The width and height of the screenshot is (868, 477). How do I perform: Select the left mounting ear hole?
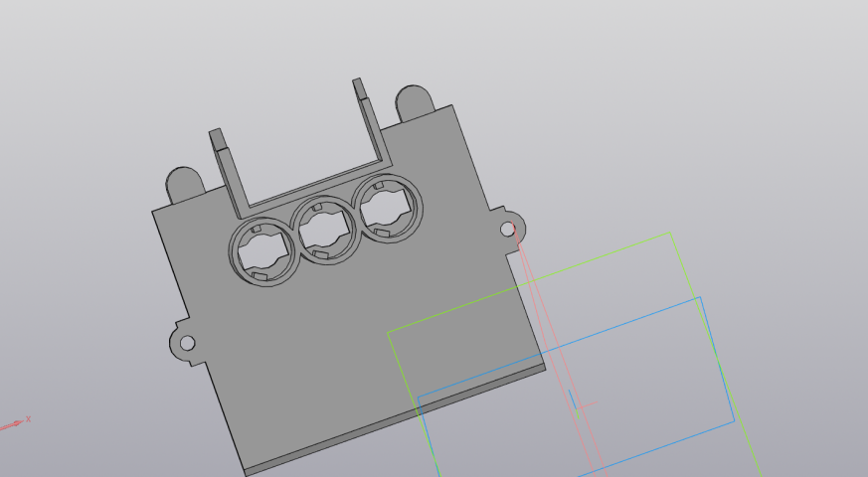point(187,343)
